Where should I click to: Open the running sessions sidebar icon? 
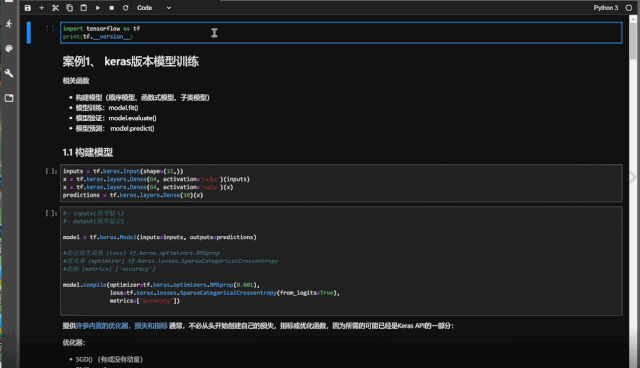click(9, 24)
